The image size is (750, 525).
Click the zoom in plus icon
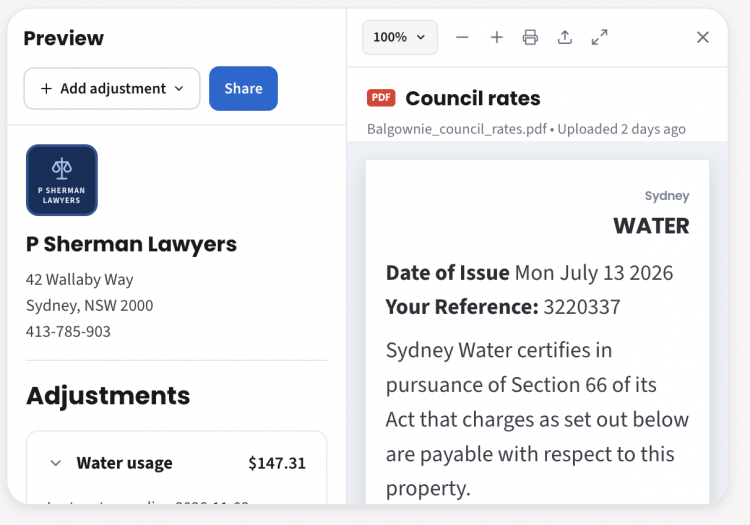click(x=496, y=37)
